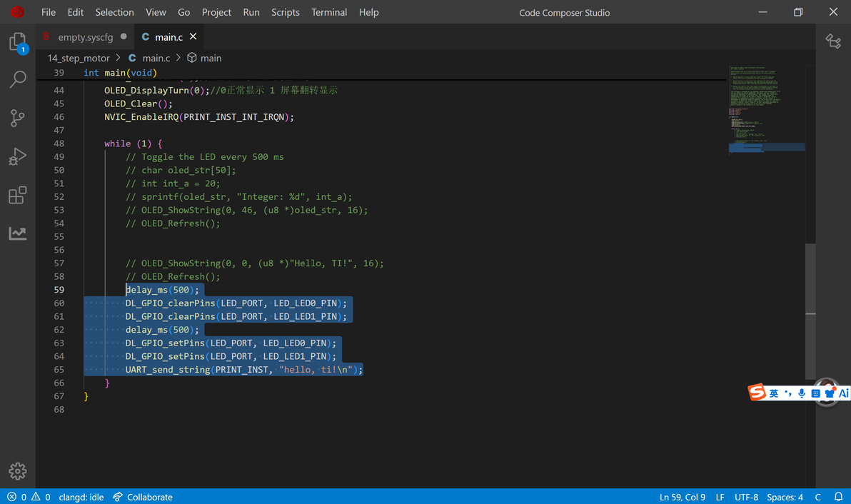
Task: Click the clangd: idle status item
Action: [81, 496]
